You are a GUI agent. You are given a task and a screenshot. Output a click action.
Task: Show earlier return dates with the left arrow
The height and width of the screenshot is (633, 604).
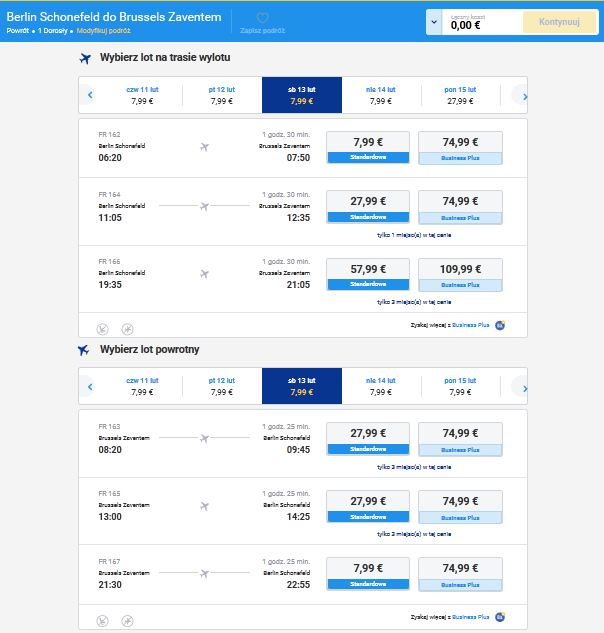tap(90, 387)
